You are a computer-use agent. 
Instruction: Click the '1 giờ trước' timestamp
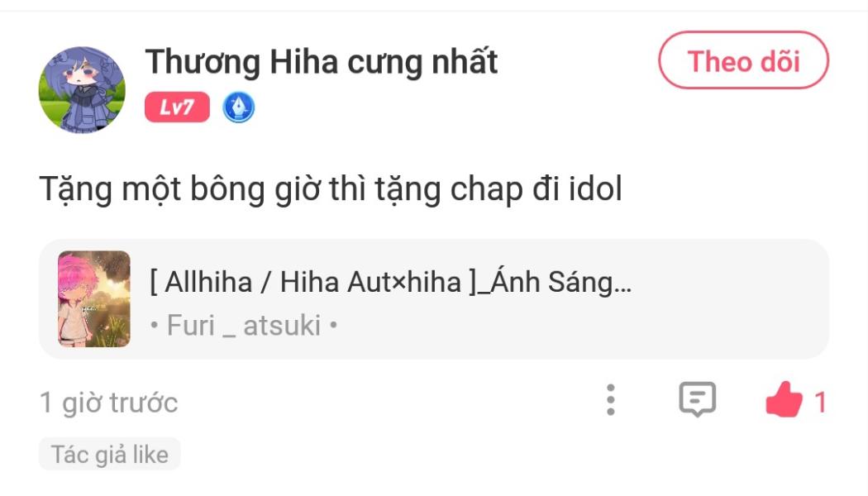[108, 403]
